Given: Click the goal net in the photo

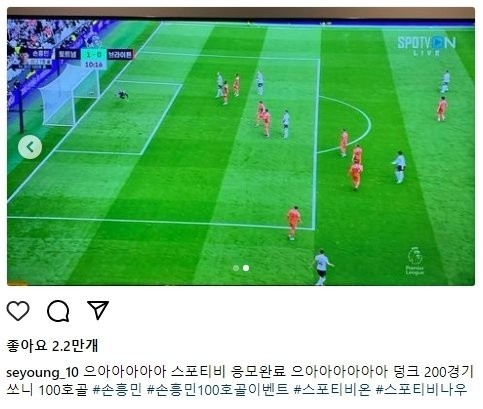Looking at the screenshot, I should 68,98.
